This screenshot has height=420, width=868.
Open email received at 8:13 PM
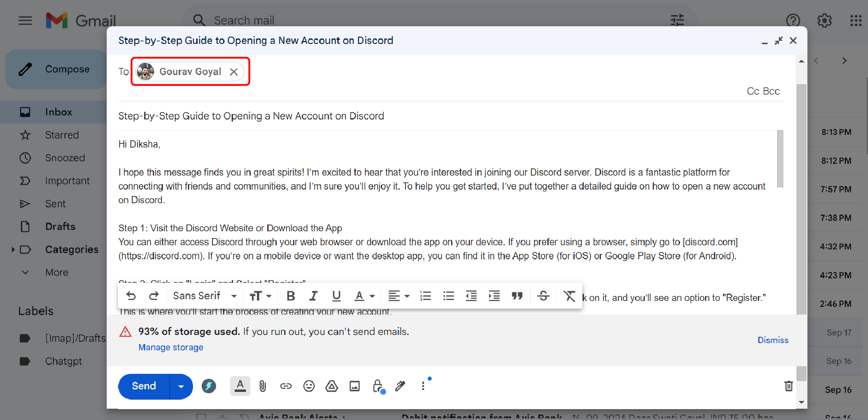(836, 132)
